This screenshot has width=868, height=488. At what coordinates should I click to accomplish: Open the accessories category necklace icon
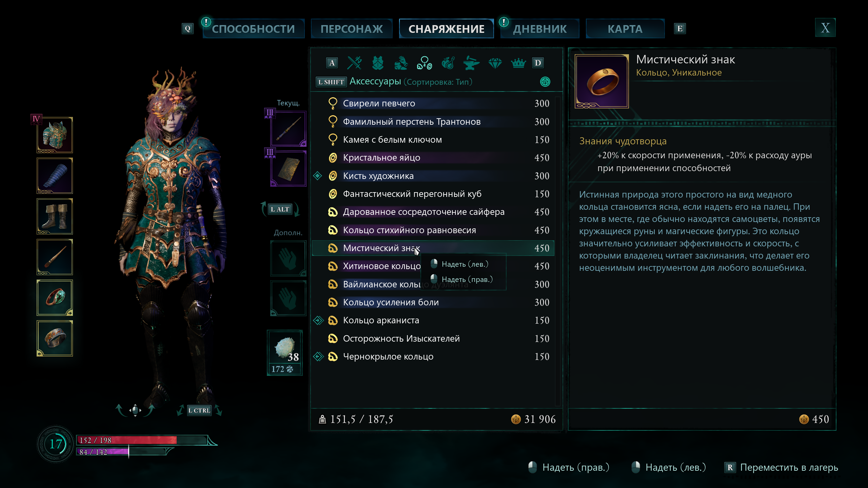pos(425,63)
